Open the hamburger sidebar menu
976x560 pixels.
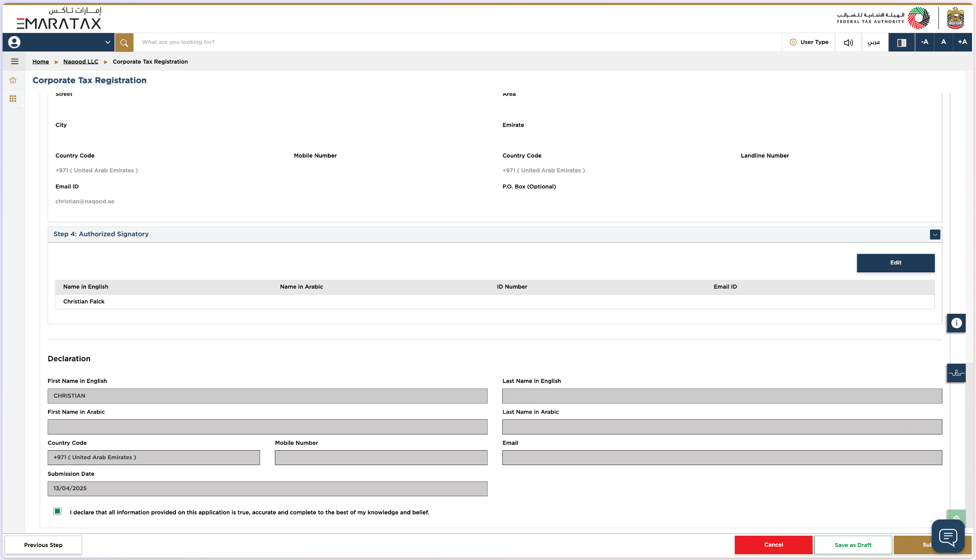pyautogui.click(x=15, y=62)
